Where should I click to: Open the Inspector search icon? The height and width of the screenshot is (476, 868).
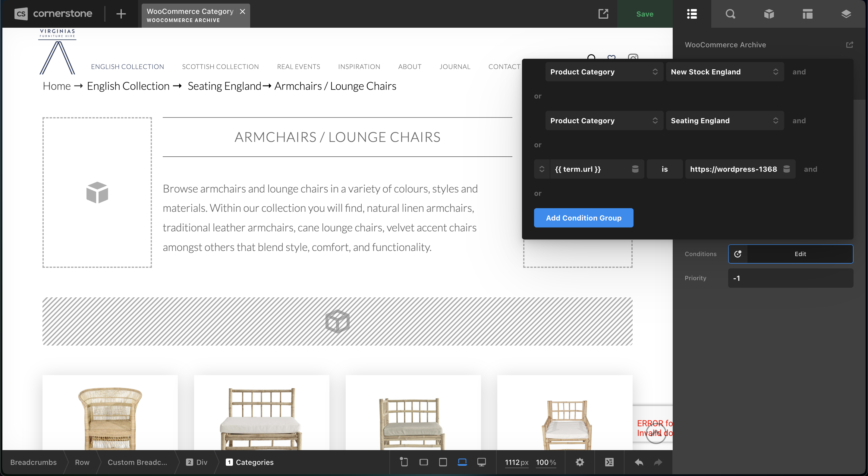coord(730,14)
